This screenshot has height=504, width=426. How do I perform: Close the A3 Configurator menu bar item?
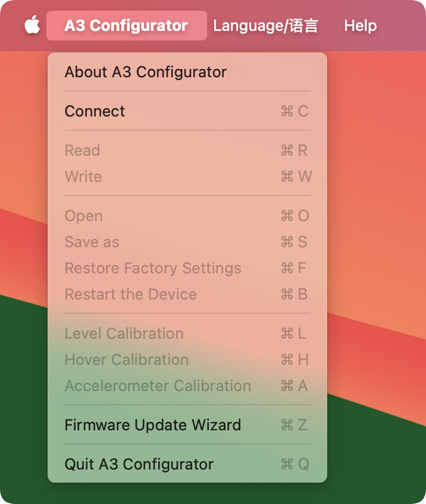tap(126, 26)
